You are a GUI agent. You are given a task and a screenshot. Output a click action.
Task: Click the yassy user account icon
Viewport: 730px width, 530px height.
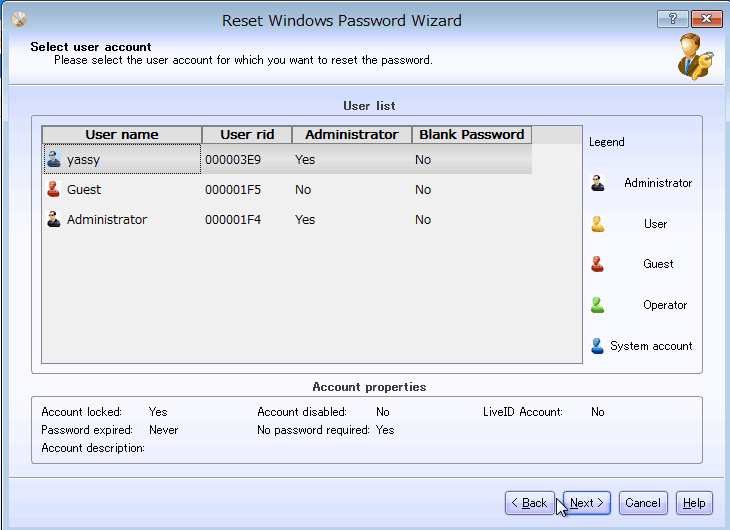coord(54,160)
